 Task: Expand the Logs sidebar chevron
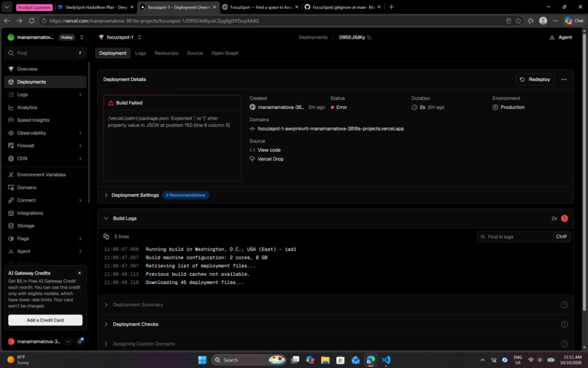pos(80,95)
